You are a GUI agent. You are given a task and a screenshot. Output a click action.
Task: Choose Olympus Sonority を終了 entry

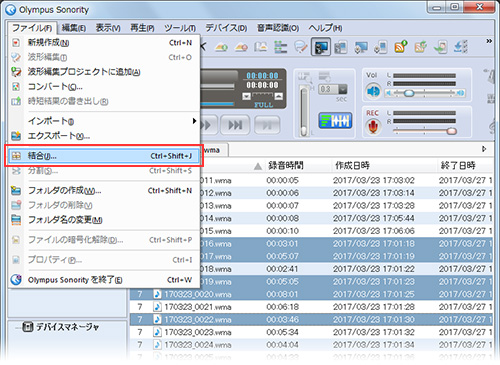point(103,280)
